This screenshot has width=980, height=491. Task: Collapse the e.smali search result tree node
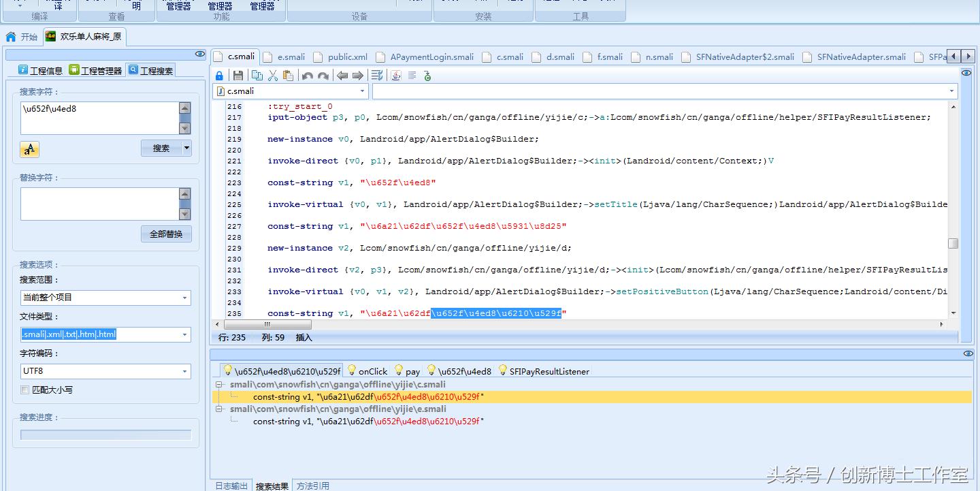219,409
